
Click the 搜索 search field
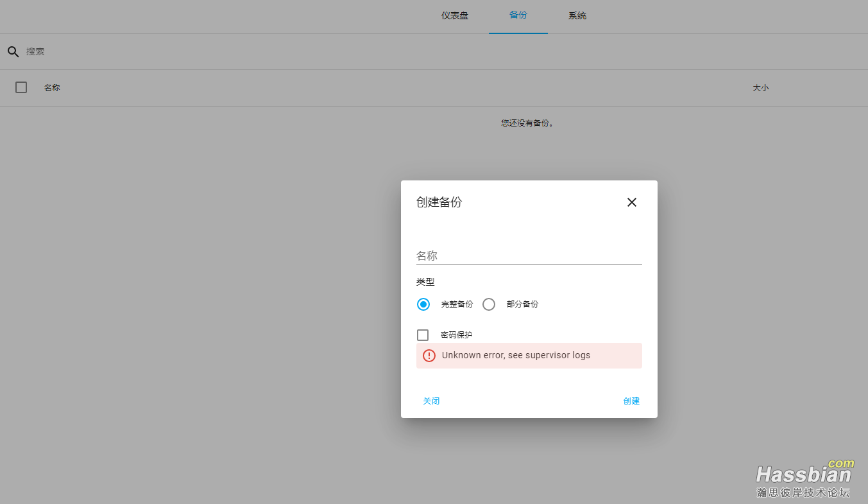pos(443,51)
